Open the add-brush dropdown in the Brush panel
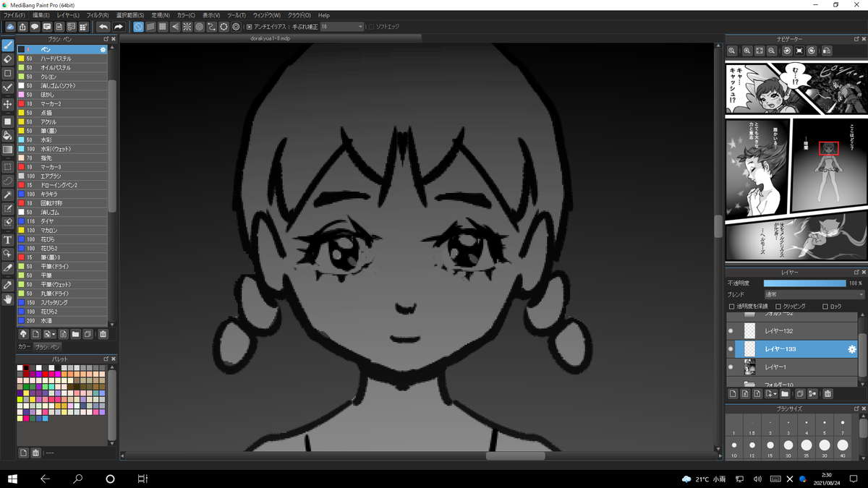The height and width of the screenshot is (488, 868). click(x=49, y=334)
